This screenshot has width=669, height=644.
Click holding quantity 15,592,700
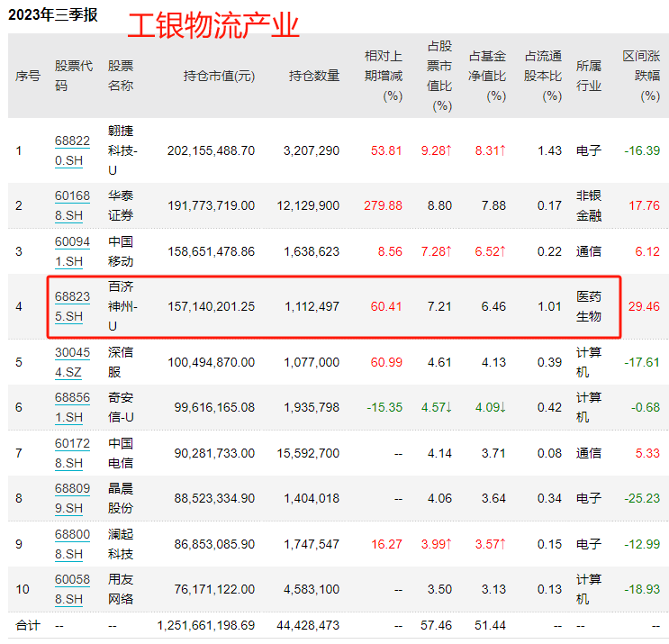[308, 453]
